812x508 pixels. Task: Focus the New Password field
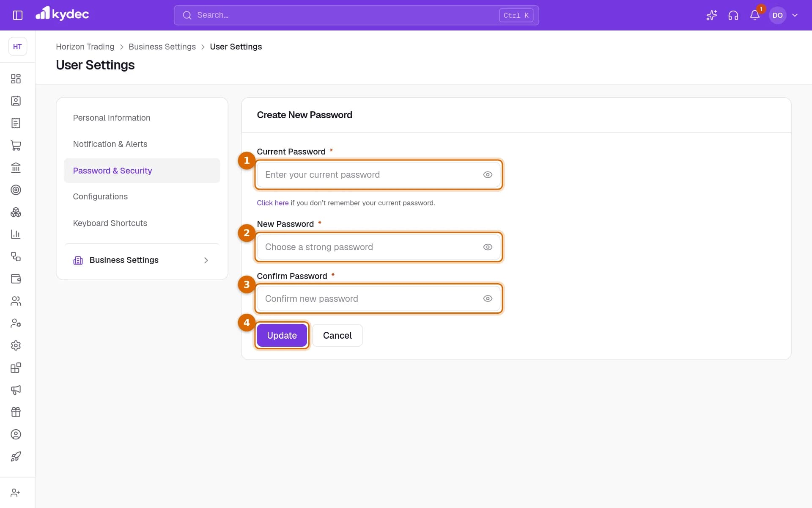tap(379, 247)
